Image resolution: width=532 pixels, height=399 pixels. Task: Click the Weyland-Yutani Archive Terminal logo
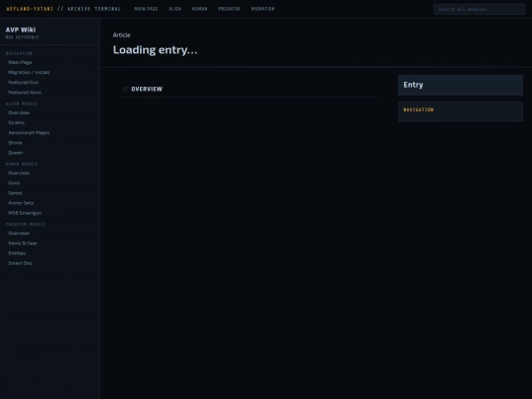[x=63, y=9]
